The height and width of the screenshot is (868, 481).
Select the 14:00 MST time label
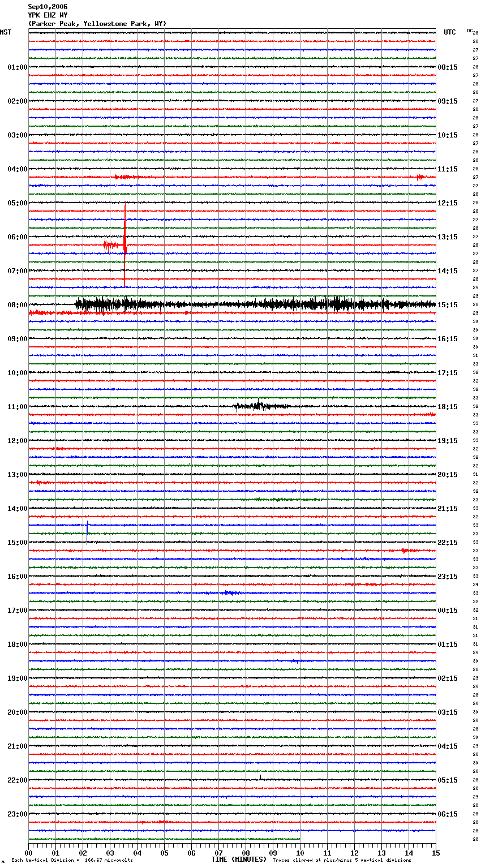17,509
